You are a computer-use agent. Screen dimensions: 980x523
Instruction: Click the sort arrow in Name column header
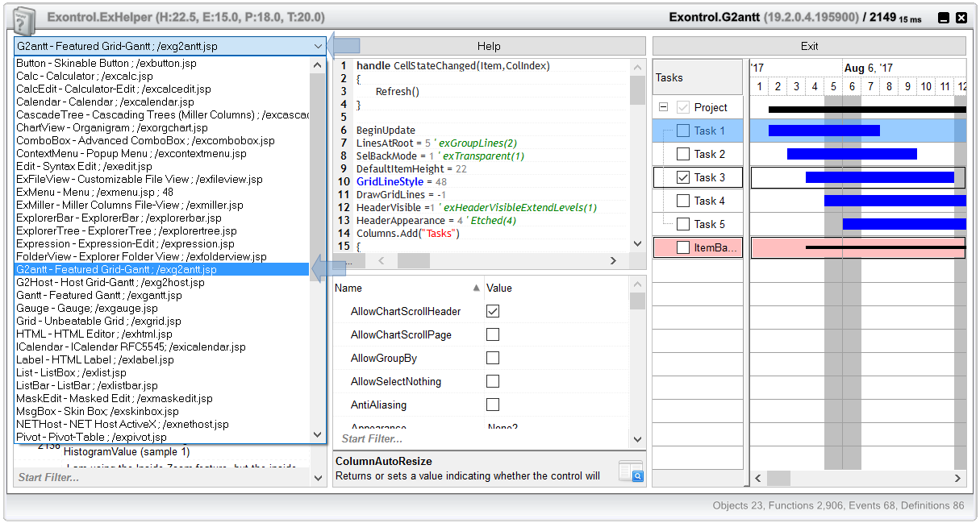pos(477,288)
